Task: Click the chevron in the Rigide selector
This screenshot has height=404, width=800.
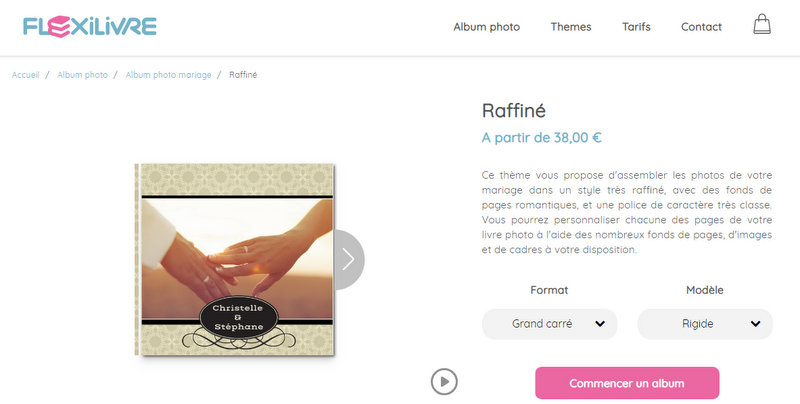Action: (x=756, y=323)
